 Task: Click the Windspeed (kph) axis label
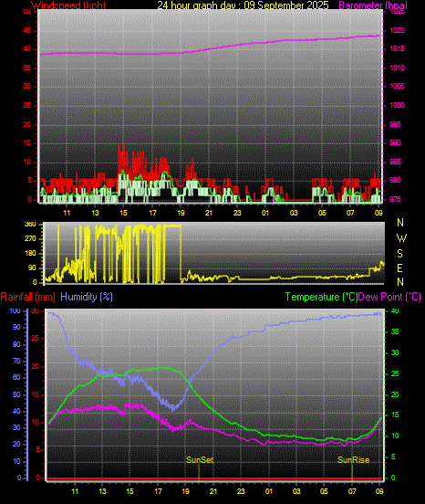point(68,5)
